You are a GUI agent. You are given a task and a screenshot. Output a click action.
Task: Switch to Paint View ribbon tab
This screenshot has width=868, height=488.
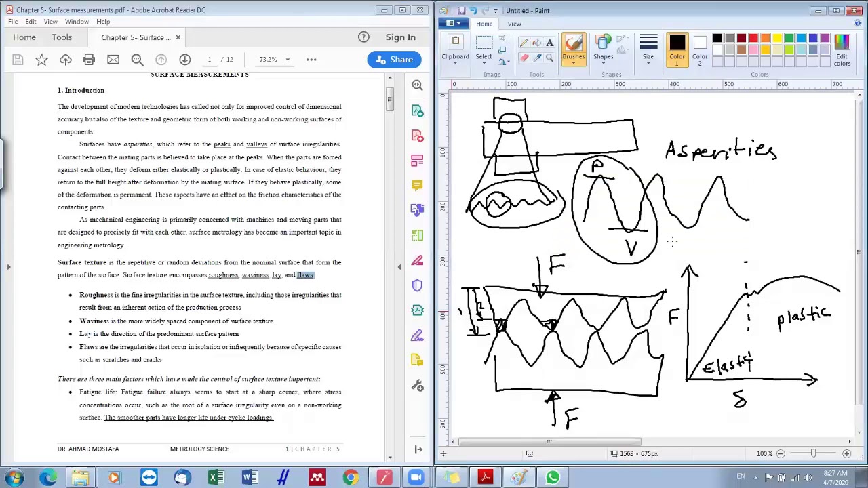[x=514, y=24]
